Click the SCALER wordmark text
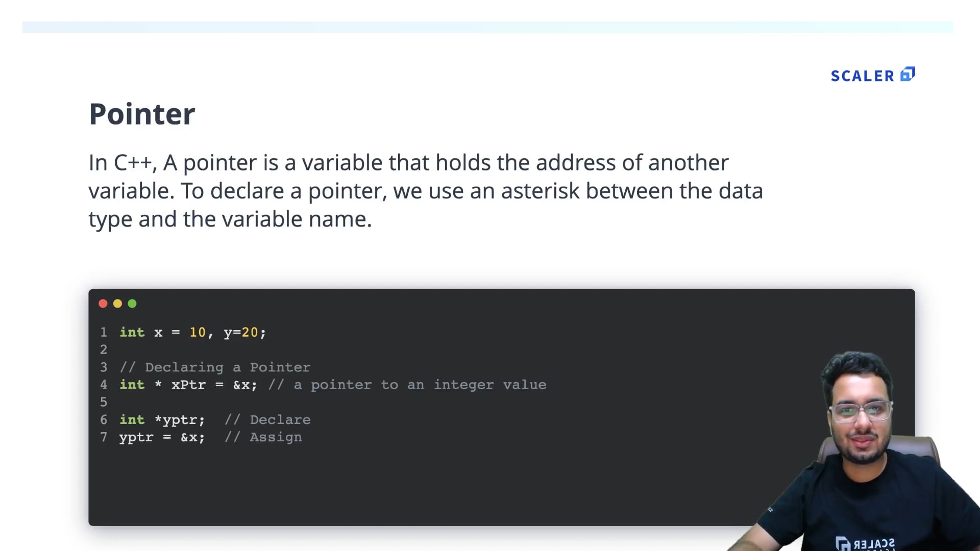 (x=862, y=76)
